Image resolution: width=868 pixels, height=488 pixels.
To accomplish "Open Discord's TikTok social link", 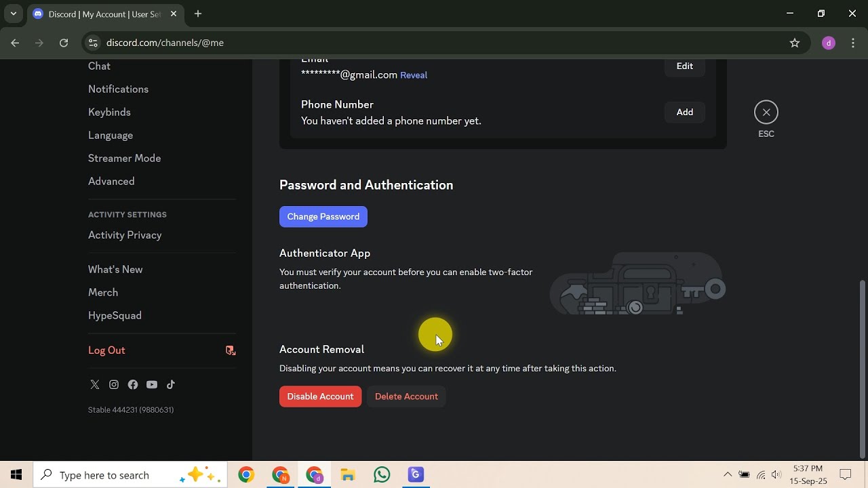I will 171,385.
